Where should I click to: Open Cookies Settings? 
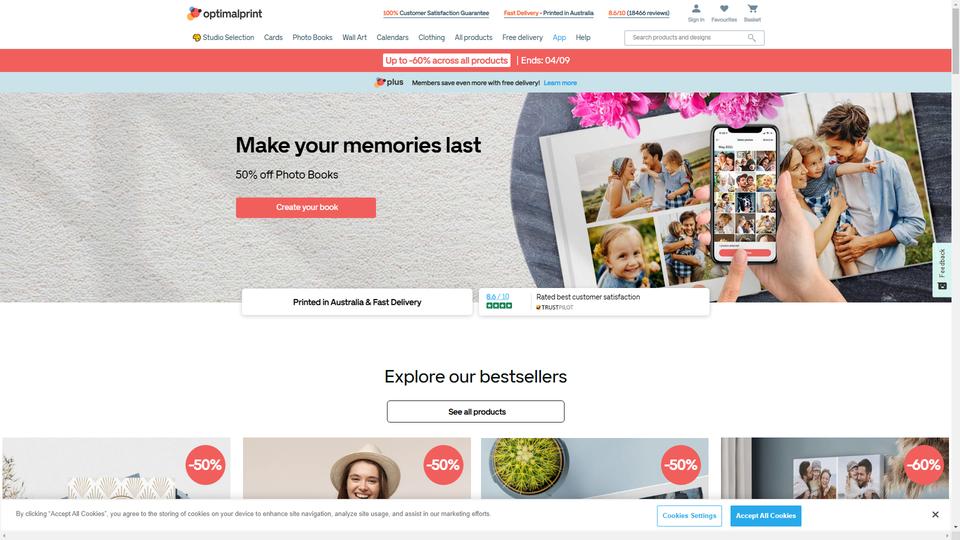coord(689,516)
